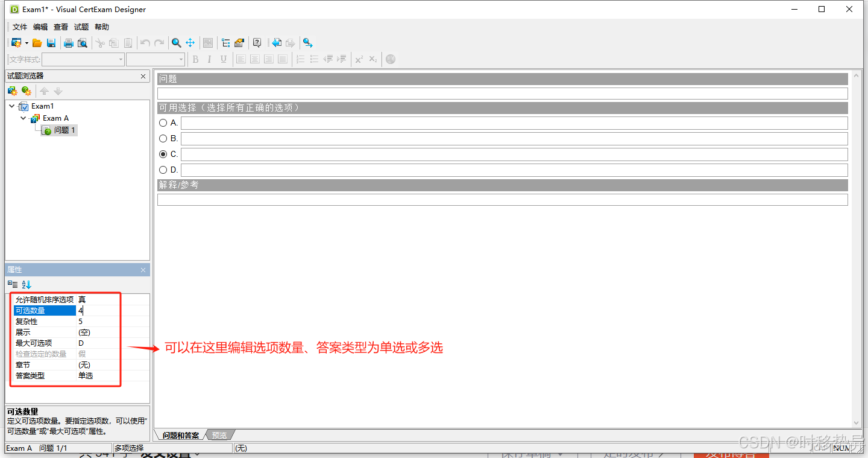Open the 试题 menu
Viewport: 868px width, 458px height.
coord(81,27)
